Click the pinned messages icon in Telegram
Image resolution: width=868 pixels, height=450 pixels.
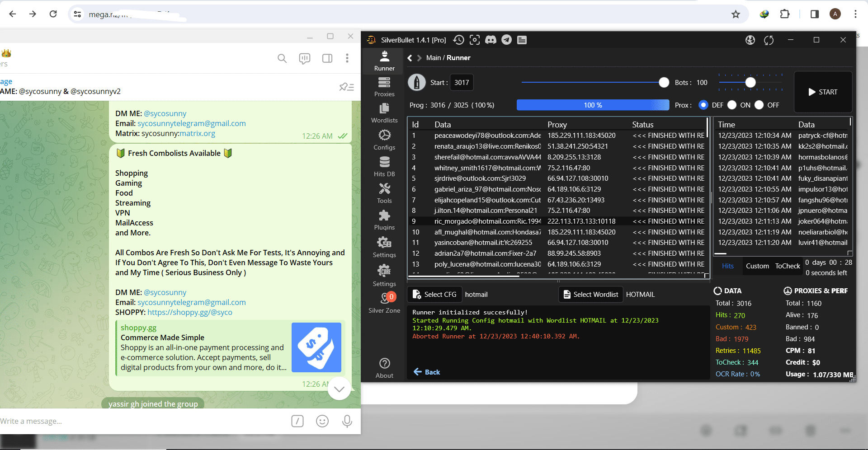point(346,87)
